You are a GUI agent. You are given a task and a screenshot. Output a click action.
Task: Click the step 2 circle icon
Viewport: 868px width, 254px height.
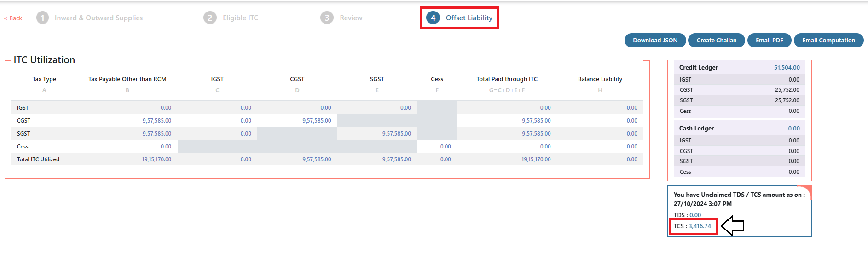click(210, 18)
